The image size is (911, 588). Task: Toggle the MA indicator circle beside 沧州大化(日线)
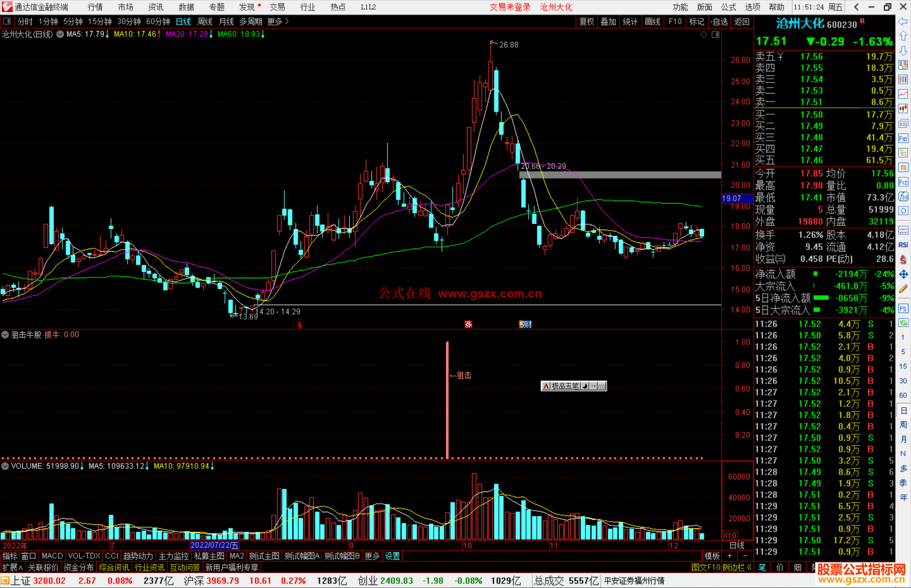click(x=60, y=34)
